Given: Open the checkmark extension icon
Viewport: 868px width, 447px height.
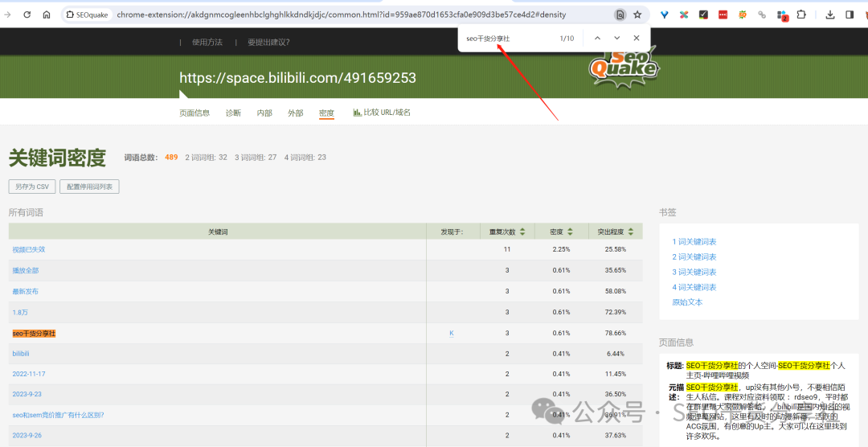Looking at the screenshot, I should point(703,15).
